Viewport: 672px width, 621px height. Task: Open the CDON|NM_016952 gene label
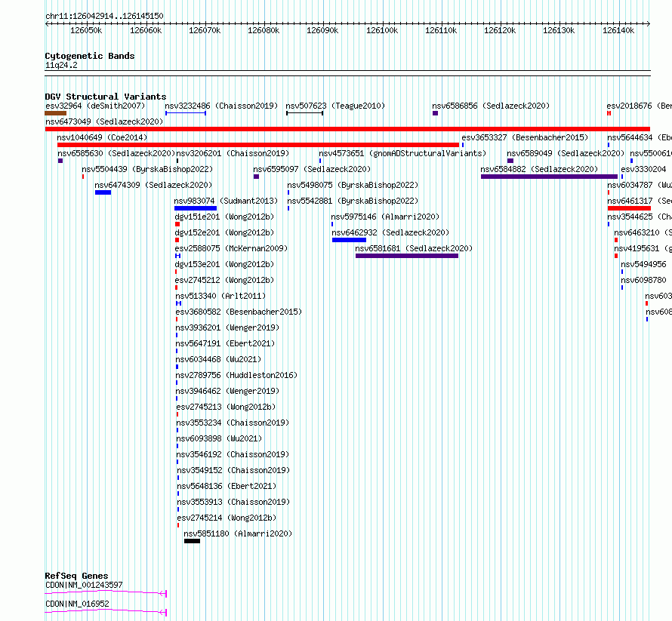point(77,604)
